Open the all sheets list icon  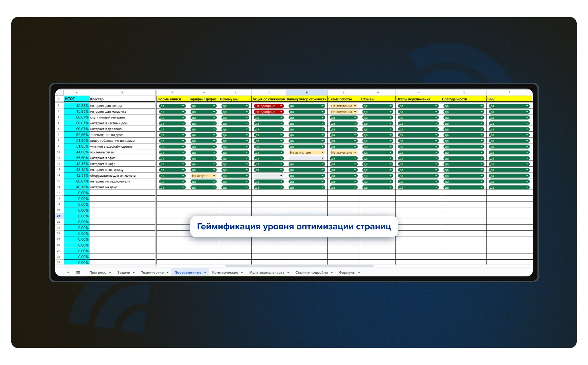78,273
